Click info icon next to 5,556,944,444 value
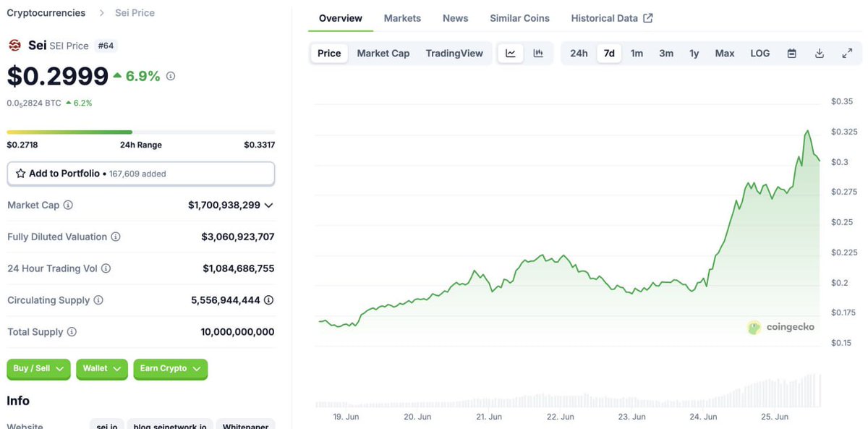 269,300
